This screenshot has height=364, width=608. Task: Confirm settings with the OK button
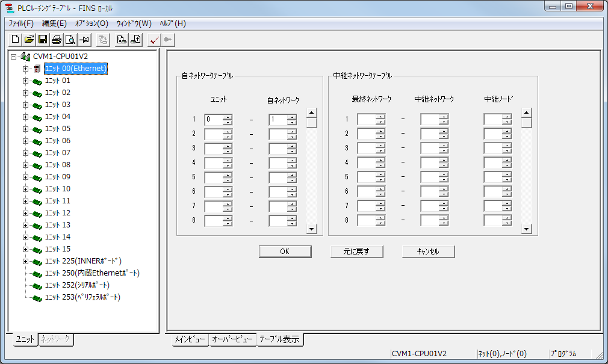[285, 251]
